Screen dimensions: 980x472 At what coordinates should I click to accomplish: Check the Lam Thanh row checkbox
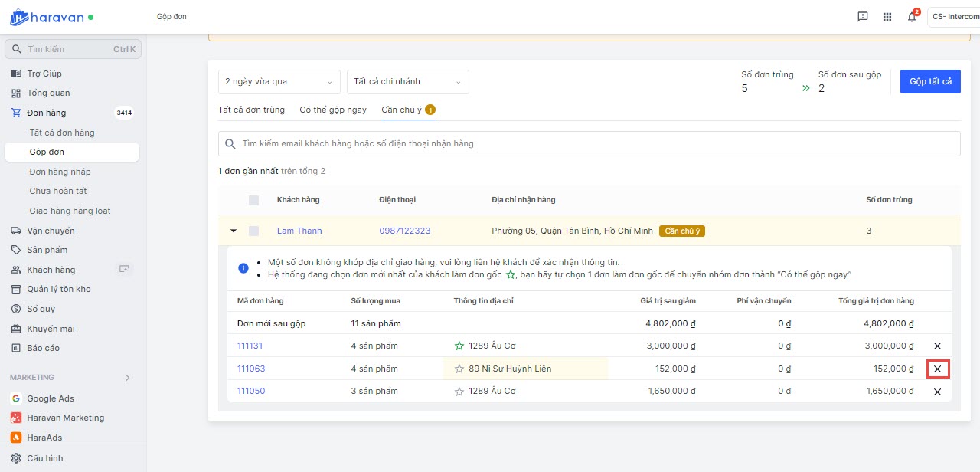(x=253, y=231)
